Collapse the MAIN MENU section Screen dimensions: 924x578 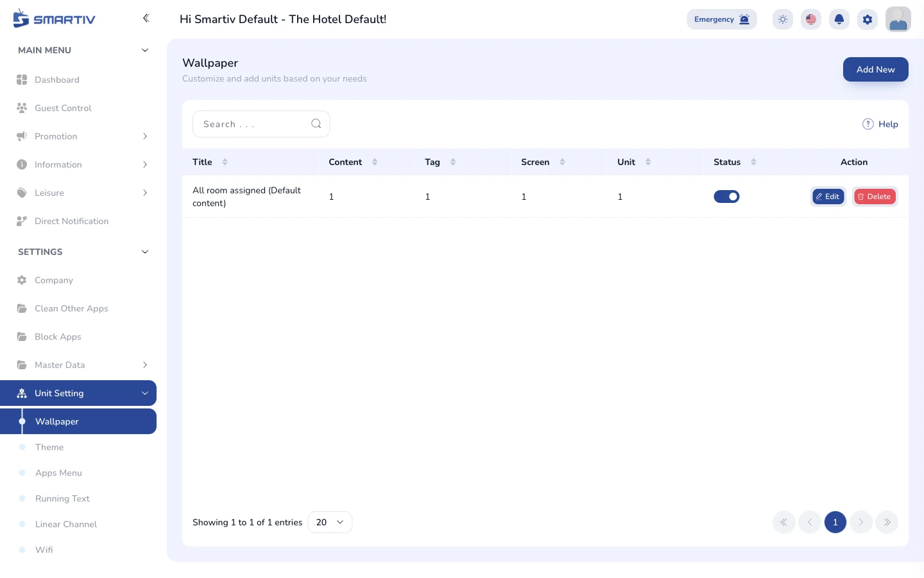click(145, 50)
